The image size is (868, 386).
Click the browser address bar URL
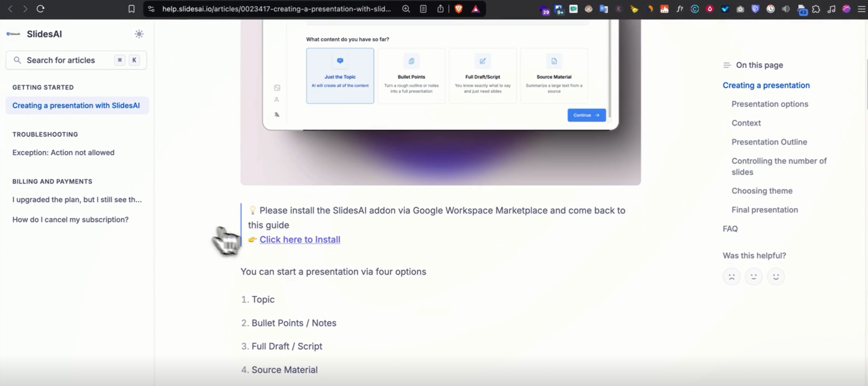pyautogui.click(x=276, y=9)
